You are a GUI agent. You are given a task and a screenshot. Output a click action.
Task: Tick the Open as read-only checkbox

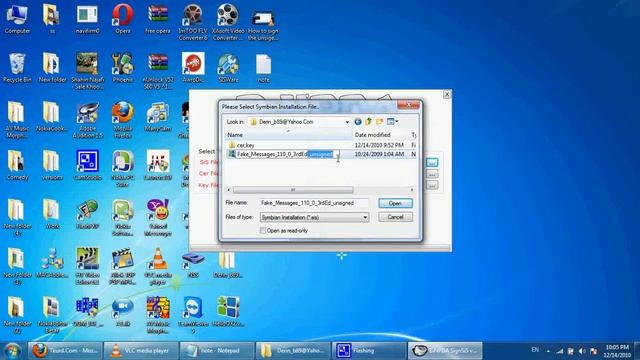pos(263,231)
